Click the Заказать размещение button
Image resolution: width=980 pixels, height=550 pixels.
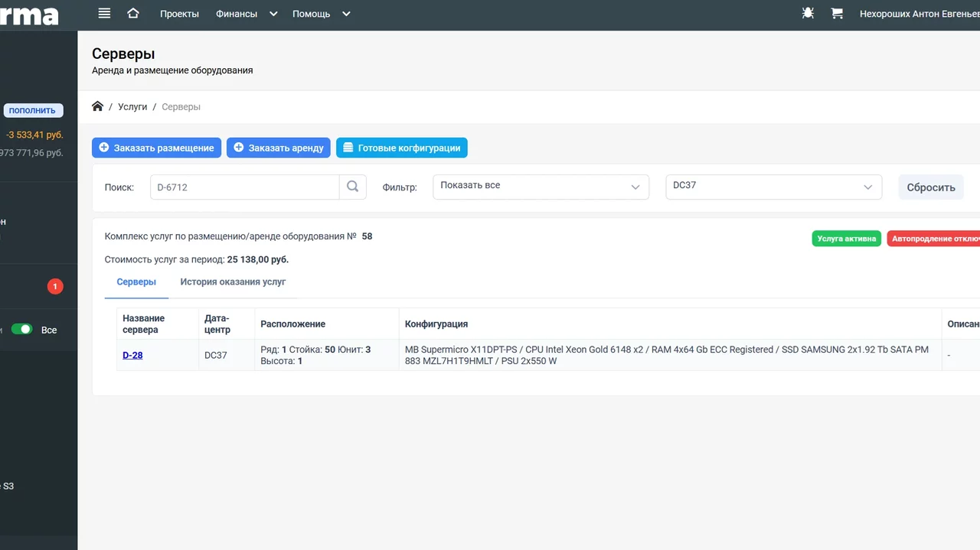pos(157,148)
